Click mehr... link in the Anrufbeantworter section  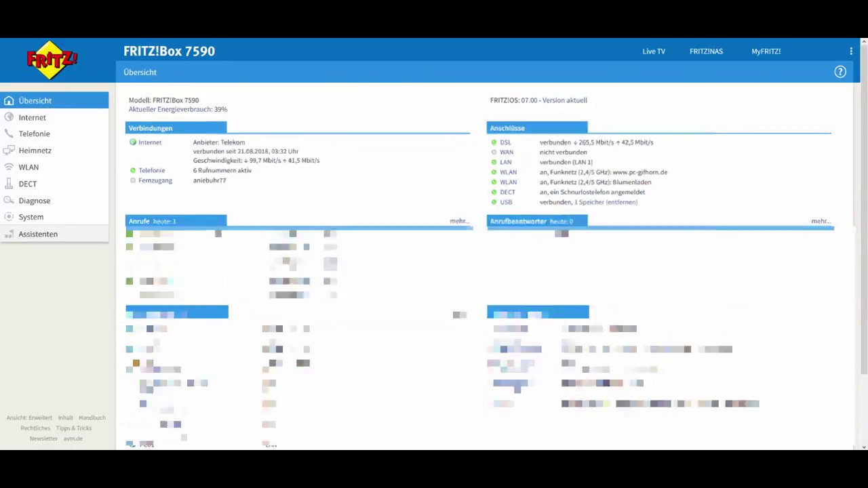point(821,221)
